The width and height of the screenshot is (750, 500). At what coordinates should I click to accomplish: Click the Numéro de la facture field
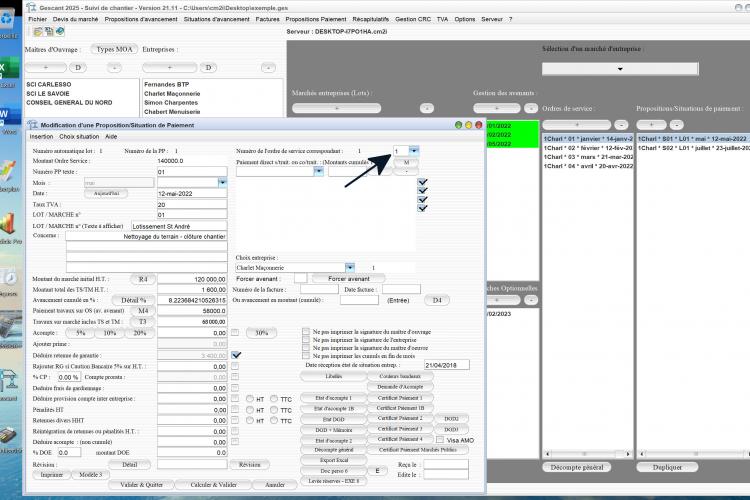pyautogui.click(x=319, y=289)
